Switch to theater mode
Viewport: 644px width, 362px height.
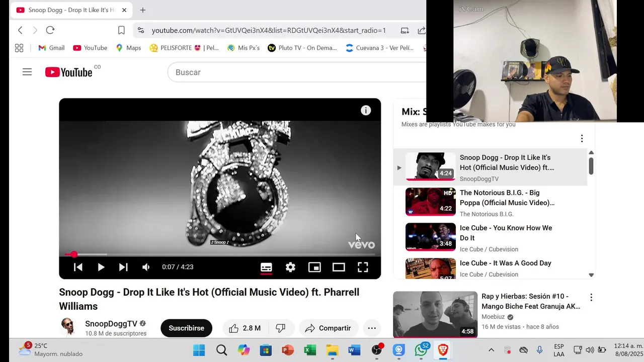pos(339,267)
